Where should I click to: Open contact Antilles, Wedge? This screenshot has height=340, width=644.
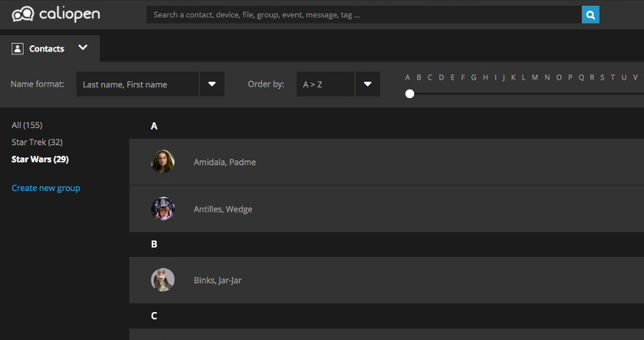(x=223, y=209)
